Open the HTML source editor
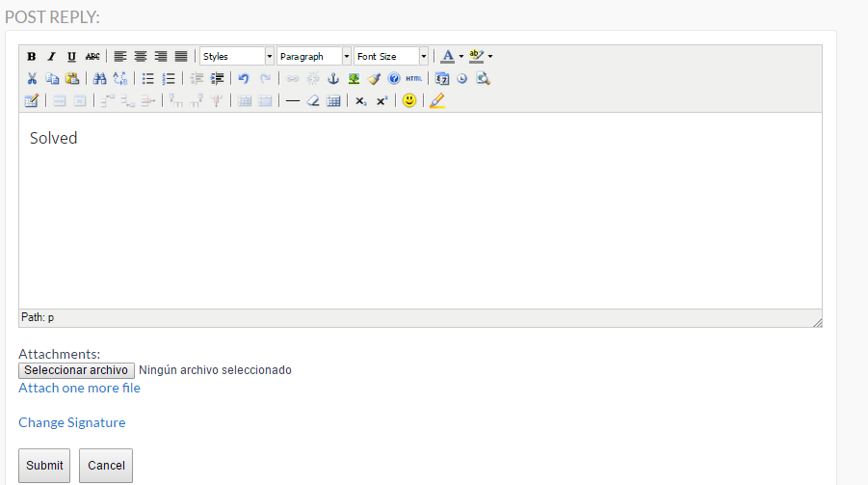 [414, 79]
